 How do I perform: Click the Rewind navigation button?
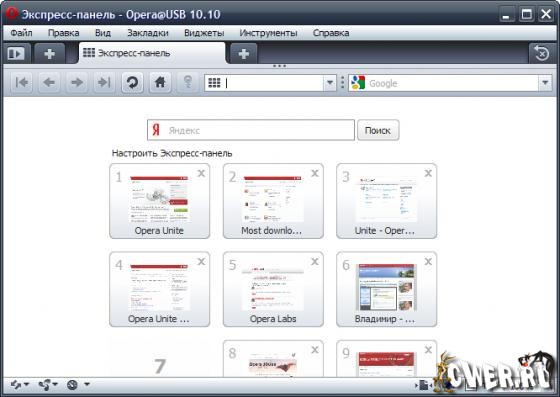(x=22, y=83)
